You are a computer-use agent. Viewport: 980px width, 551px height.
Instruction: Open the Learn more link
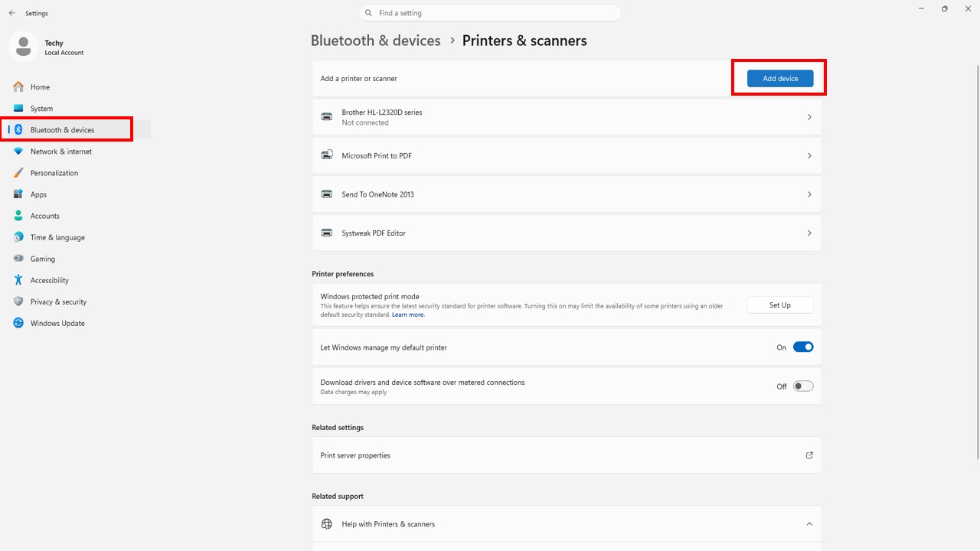408,315
